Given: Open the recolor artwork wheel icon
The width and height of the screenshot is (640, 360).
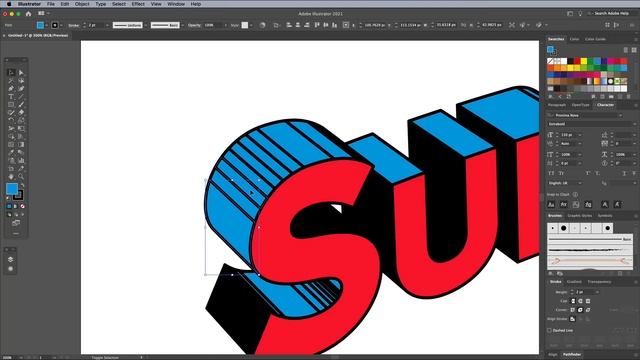Looking at the screenshot, I should tap(262, 25).
